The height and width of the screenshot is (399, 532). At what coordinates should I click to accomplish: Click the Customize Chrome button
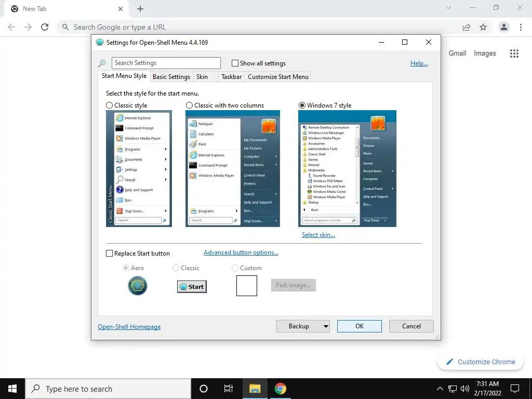coord(481,362)
